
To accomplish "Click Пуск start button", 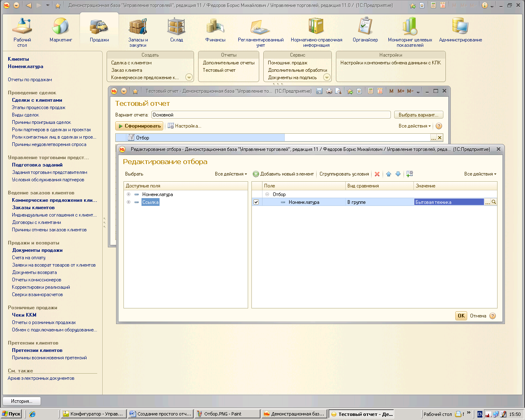I will click(x=11, y=414).
